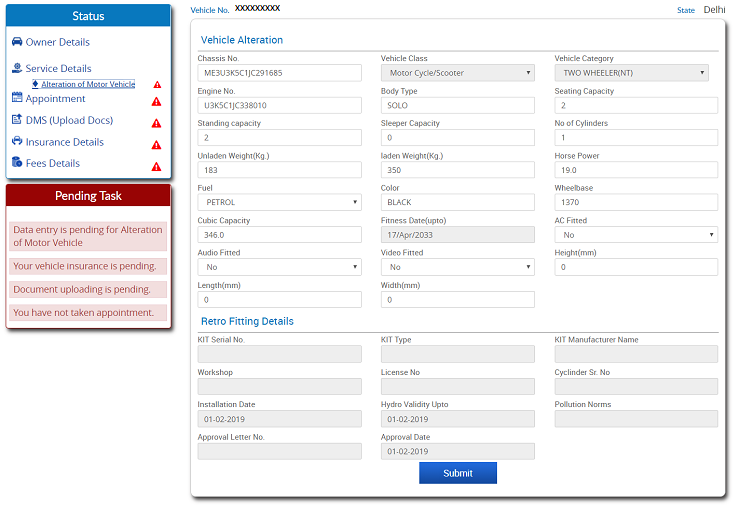Click the Insurance Details car icon
740x505 pixels.
(x=17, y=141)
